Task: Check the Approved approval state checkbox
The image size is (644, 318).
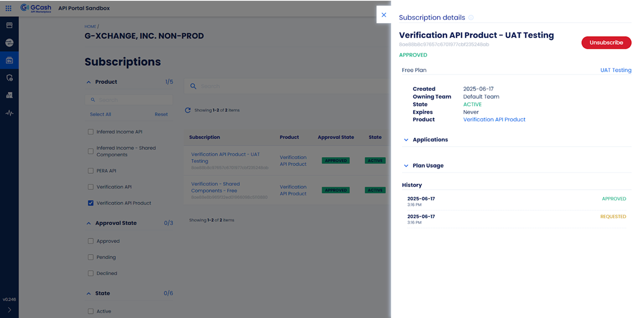Action: [90, 241]
